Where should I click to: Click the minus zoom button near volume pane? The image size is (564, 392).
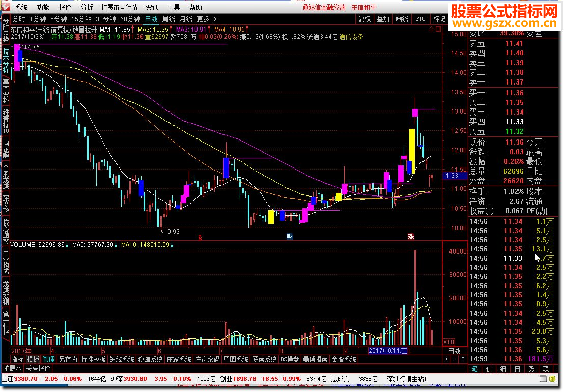[x=455, y=359]
